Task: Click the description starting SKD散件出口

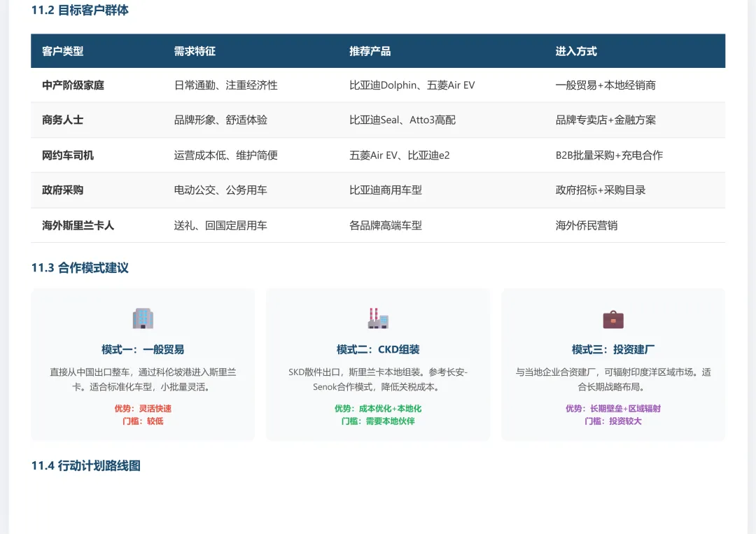Action: click(378, 379)
